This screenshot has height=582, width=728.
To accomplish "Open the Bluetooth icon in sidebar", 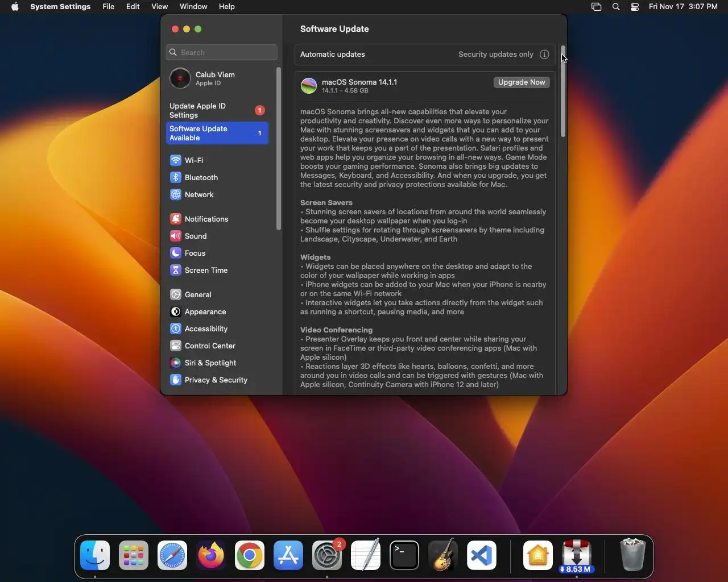I will pos(176,177).
